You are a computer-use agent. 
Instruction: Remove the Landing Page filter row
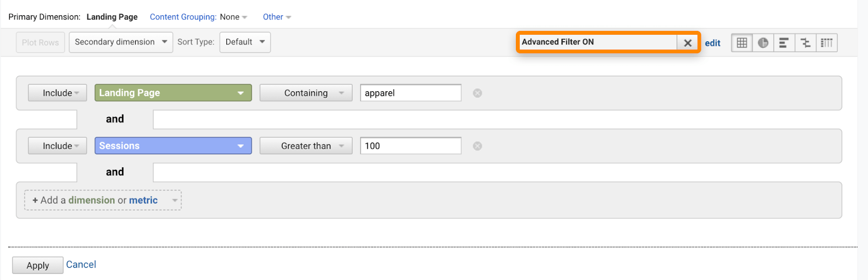click(x=477, y=93)
